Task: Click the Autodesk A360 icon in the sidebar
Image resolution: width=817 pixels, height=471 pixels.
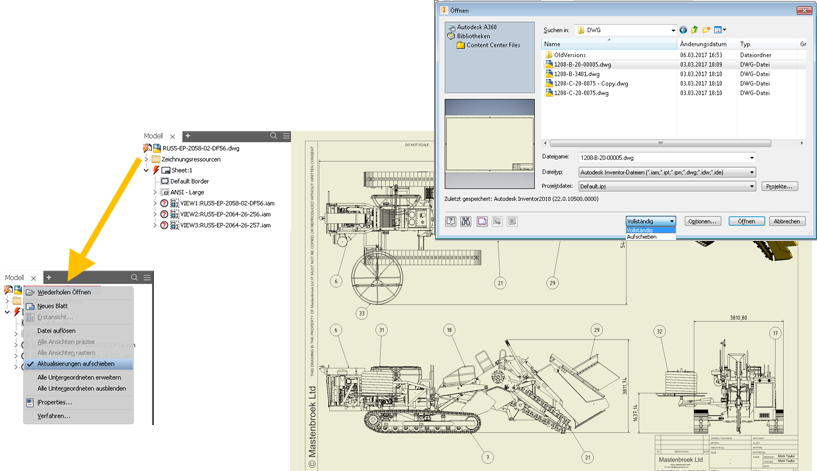Action: tap(451, 27)
